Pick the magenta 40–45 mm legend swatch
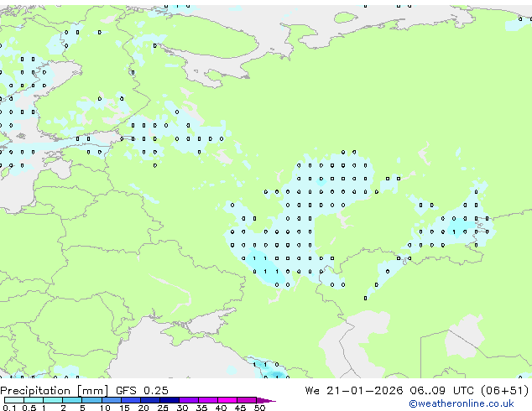The image size is (532, 411). tap(227, 400)
